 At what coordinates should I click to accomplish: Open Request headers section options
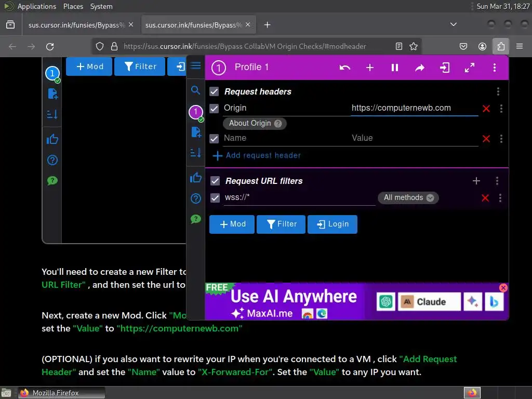(498, 91)
